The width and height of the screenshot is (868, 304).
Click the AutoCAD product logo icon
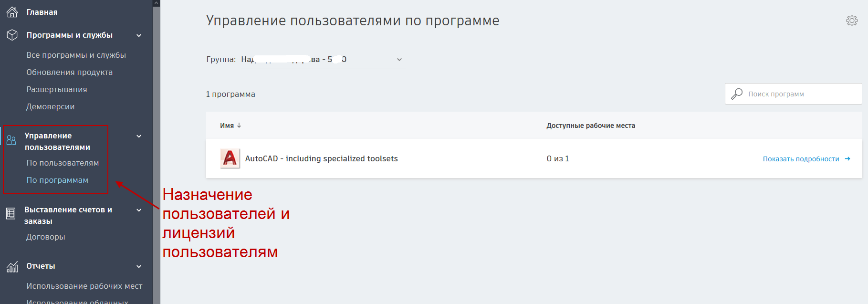click(x=230, y=158)
